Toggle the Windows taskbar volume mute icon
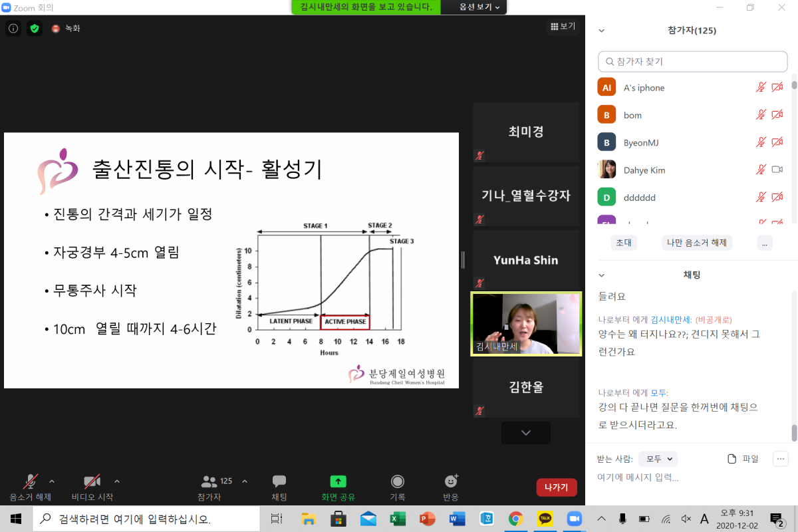 (687, 519)
